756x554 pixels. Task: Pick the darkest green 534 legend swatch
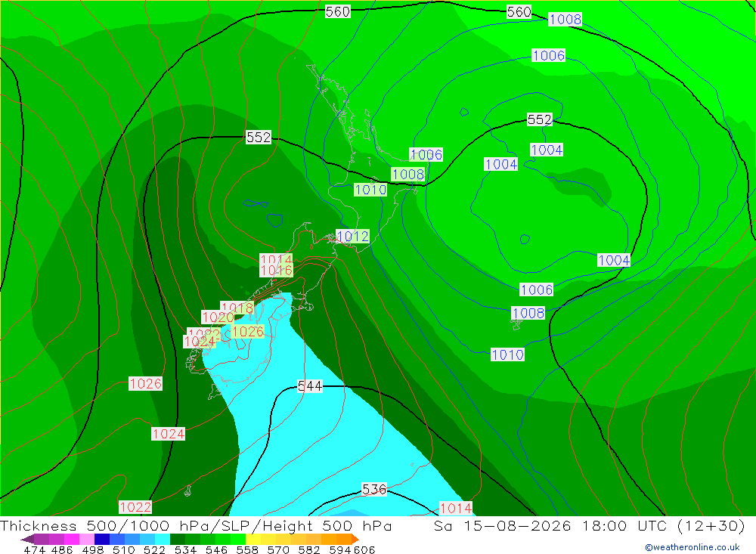[178, 539]
